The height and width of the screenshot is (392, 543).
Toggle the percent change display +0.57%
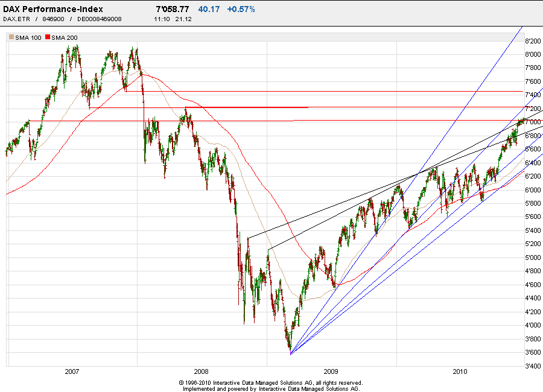pyautogui.click(x=240, y=9)
